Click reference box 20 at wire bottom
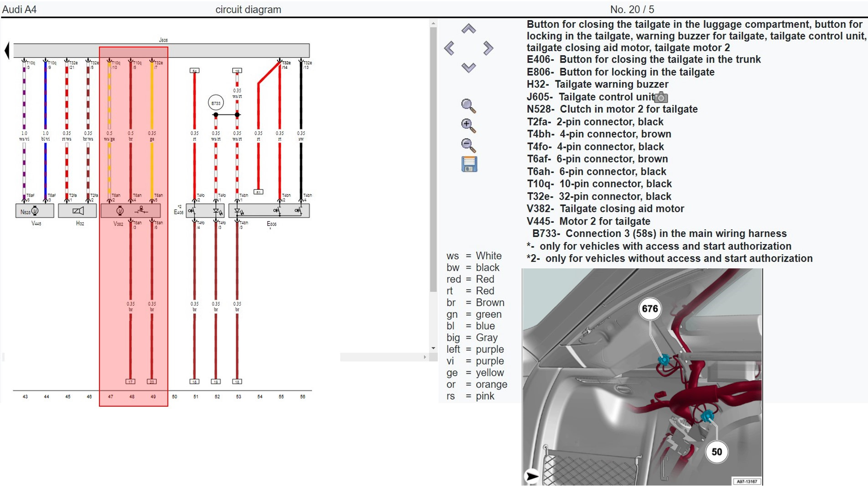 point(152,382)
